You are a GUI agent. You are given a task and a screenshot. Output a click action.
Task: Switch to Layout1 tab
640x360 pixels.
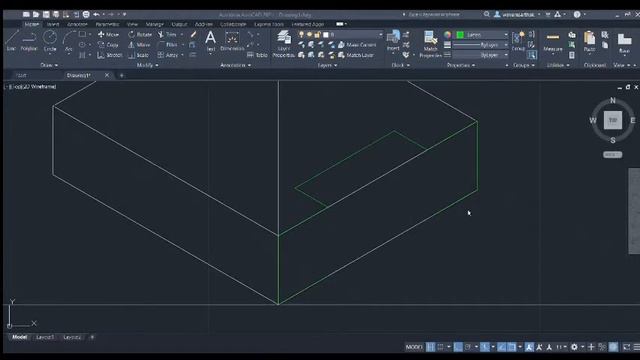point(45,337)
